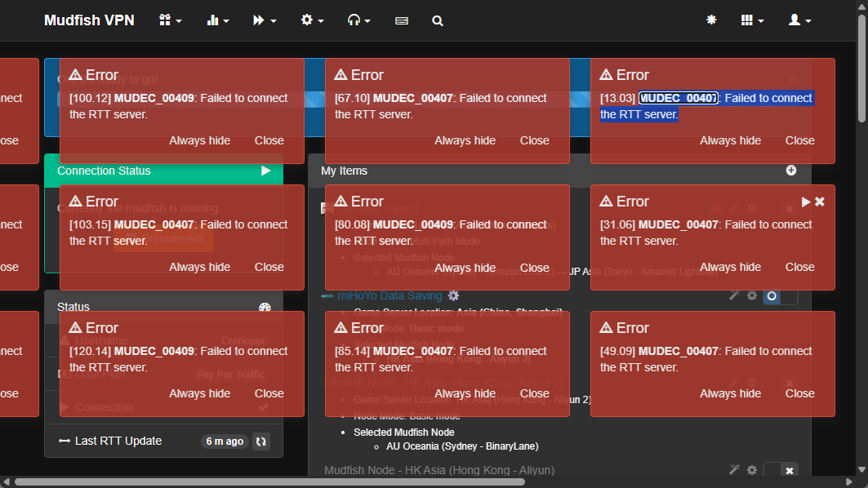The width and height of the screenshot is (868, 488).
Task: Open the headphones support menu
Action: [x=358, y=20]
